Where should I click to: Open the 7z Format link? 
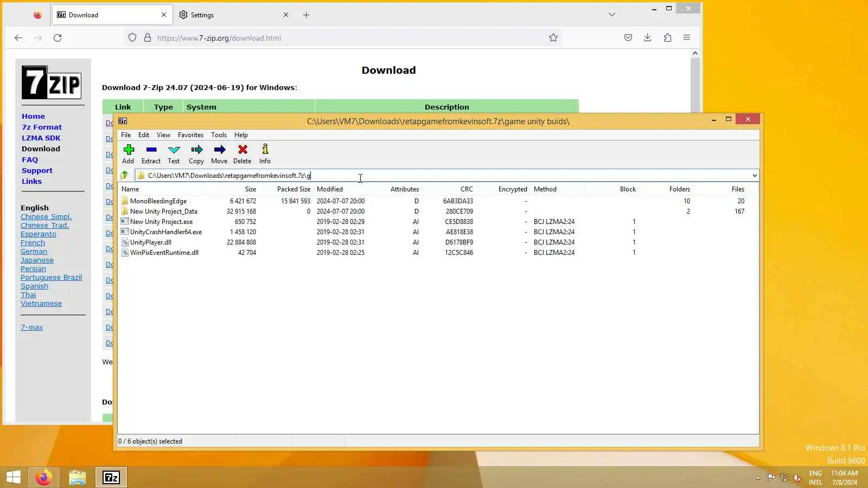(42, 127)
